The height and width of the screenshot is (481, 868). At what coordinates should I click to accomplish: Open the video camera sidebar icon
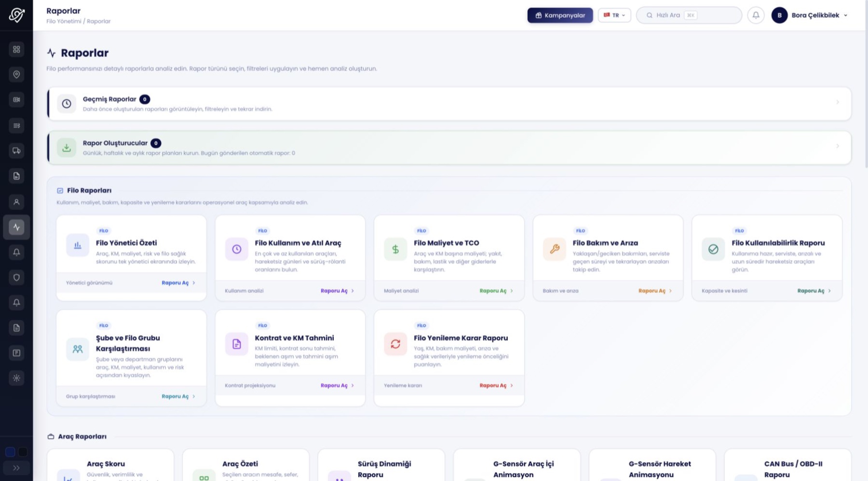click(16, 100)
